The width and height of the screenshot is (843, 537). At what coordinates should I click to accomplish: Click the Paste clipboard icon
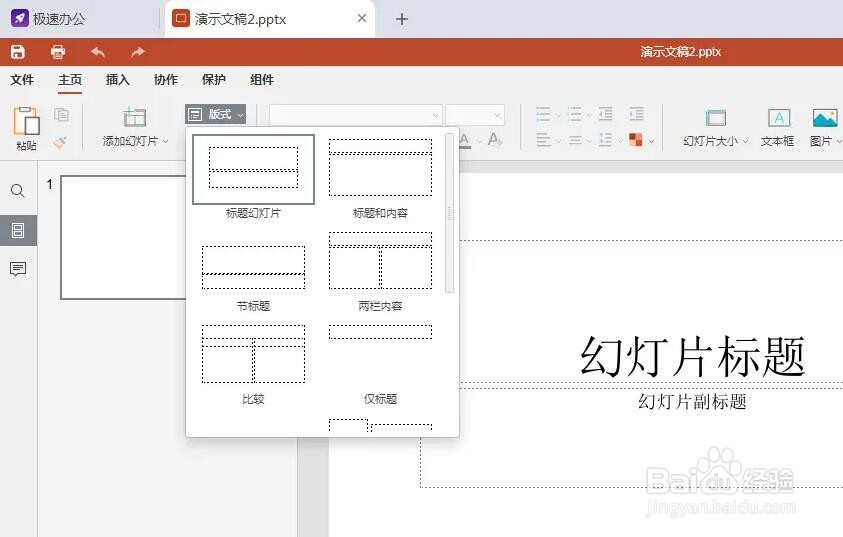point(26,120)
